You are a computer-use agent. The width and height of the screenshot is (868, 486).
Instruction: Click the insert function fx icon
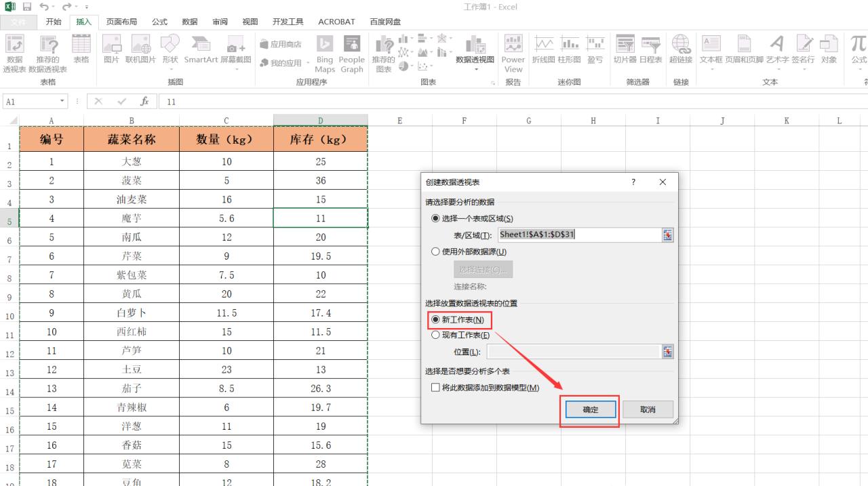click(x=144, y=102)
